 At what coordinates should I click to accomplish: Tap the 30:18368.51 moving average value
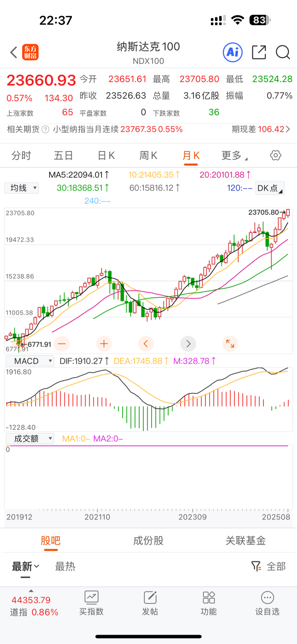point(83,188)
